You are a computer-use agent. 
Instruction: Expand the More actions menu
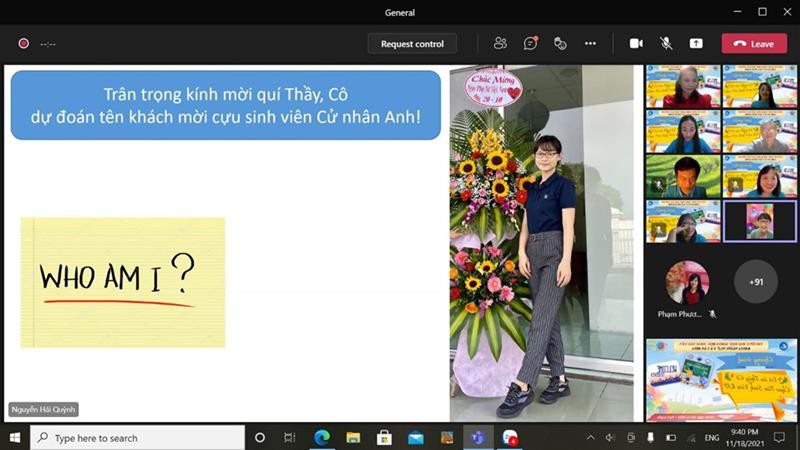pos(590,43)
